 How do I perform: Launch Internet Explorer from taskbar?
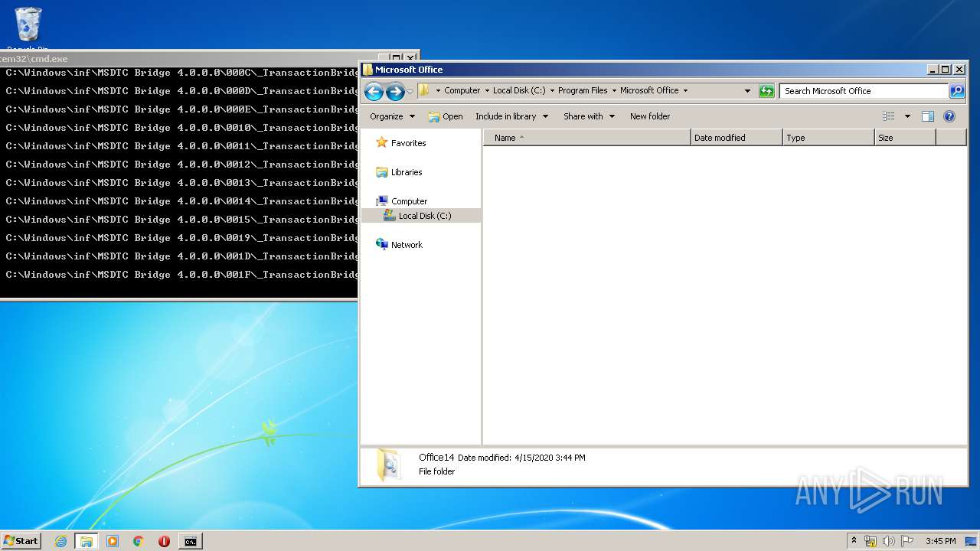pos(60,541)
